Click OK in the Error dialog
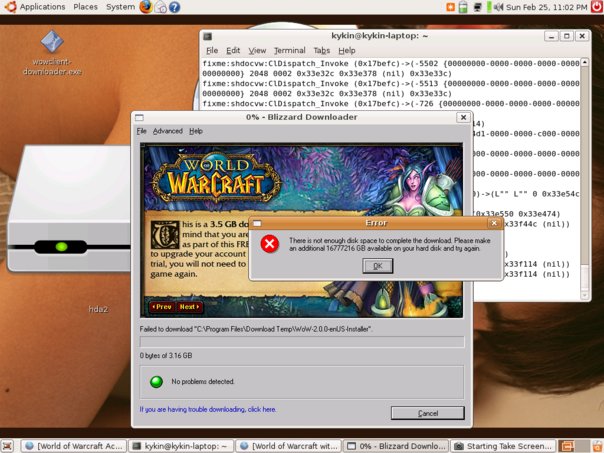This screenshot has width=604, height=453. [x=378, y=266]
